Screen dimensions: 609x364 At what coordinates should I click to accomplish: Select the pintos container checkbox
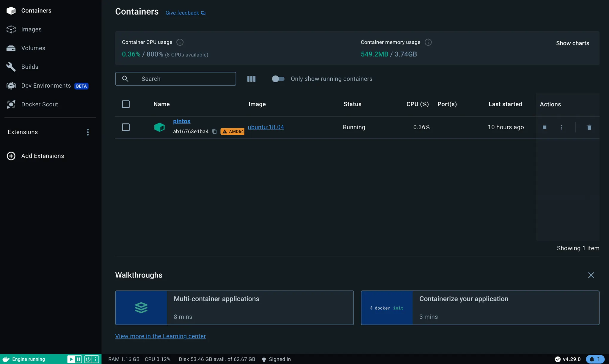(x=126, y=127)
